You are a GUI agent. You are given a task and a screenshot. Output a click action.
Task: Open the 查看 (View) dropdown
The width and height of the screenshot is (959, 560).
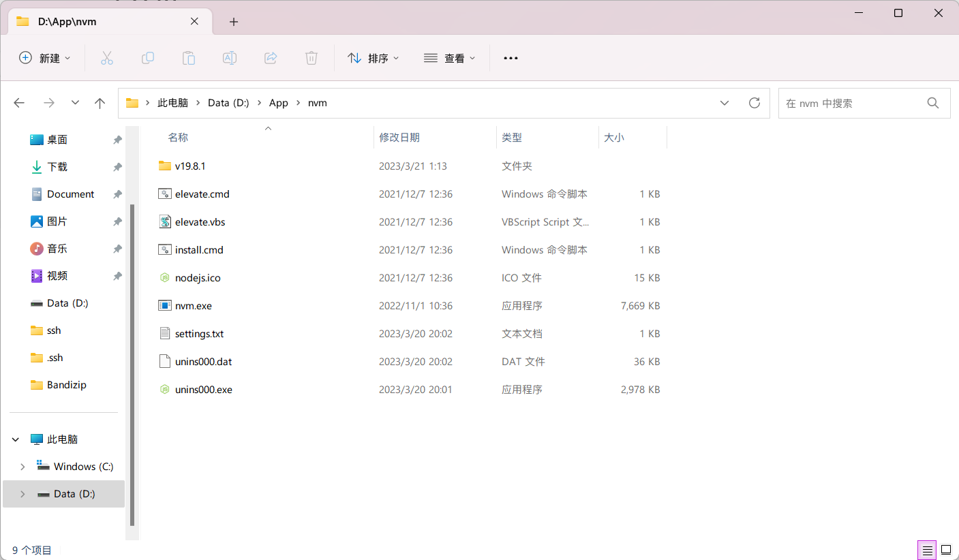point(450,58)
